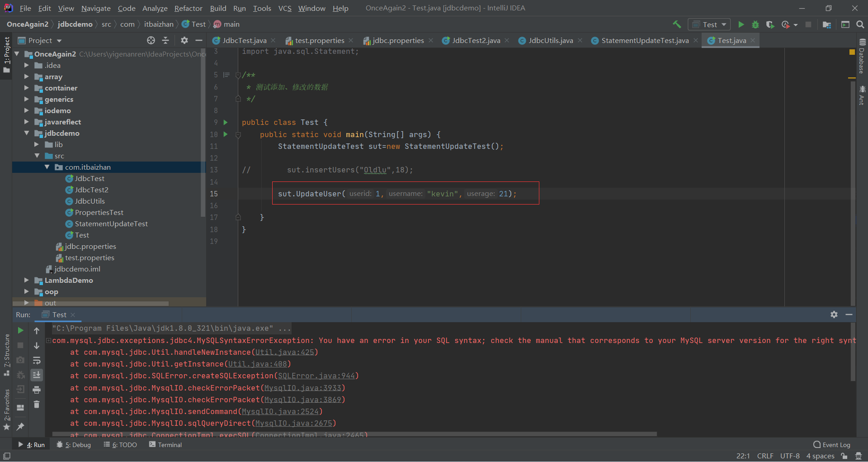The width and height of the screenshot is (868, 462).
Task: Expand the LambdaDemo module
Action: pos(26,280)
